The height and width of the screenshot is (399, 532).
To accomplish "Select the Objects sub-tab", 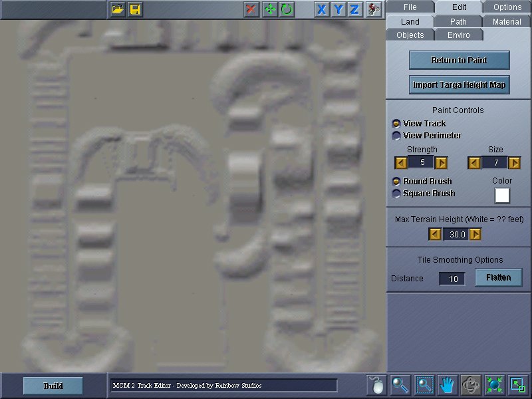I will coord(410,35).
